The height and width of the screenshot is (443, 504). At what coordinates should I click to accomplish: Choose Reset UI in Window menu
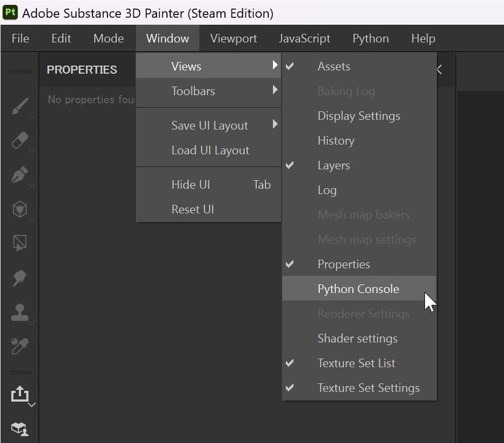(x=208, y=210)
